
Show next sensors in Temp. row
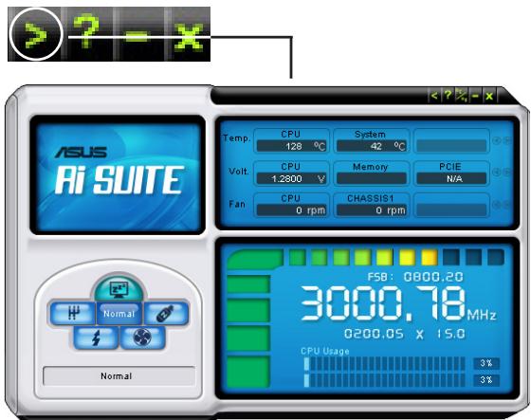click(x=507, y=140)
